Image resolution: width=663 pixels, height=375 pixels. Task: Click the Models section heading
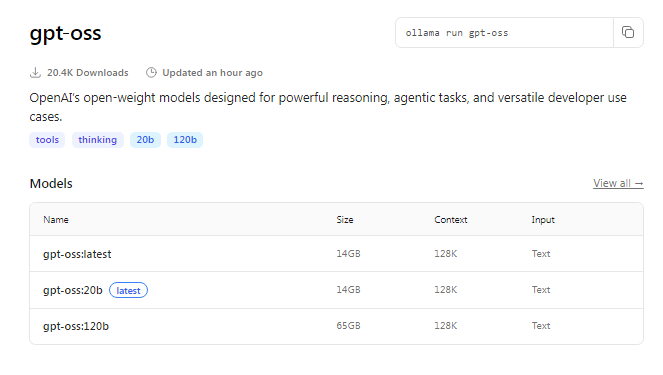(51, 183)
